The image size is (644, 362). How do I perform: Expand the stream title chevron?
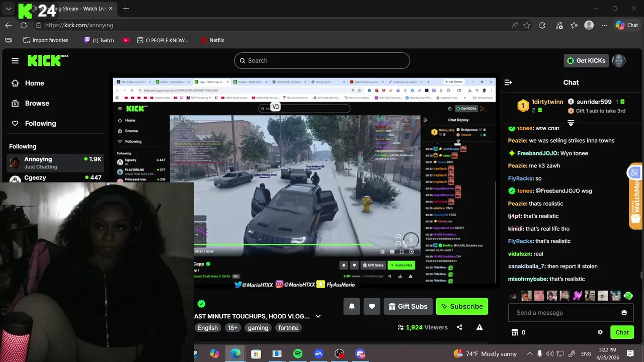click(318, 316)
